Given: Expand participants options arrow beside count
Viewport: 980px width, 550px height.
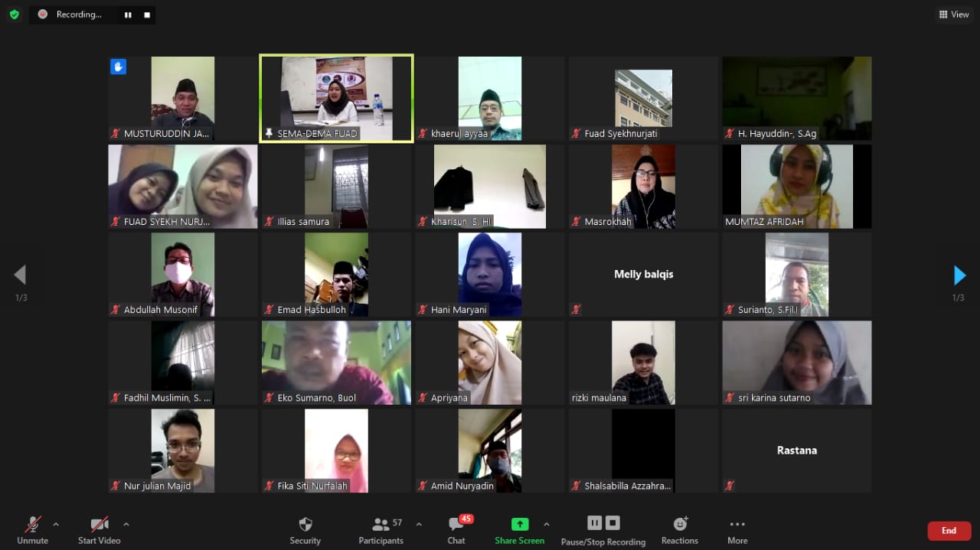Looking at the screenshot, I should tap(419, 525).
